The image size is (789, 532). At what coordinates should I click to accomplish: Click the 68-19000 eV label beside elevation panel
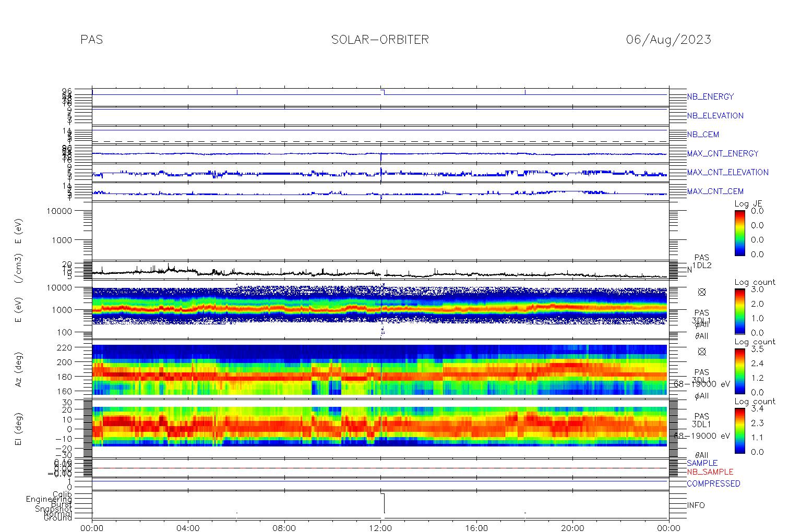701,436
